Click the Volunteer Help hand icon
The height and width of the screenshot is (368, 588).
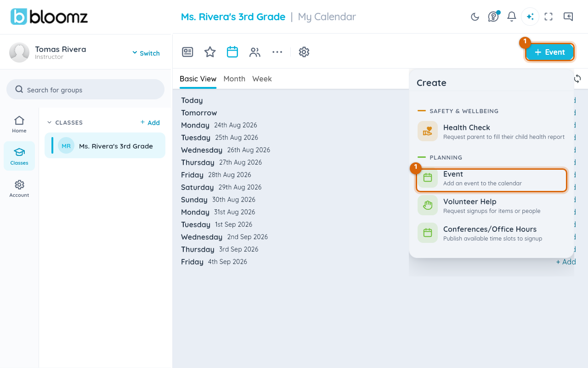pyautogui.click(x=428, y=205)
